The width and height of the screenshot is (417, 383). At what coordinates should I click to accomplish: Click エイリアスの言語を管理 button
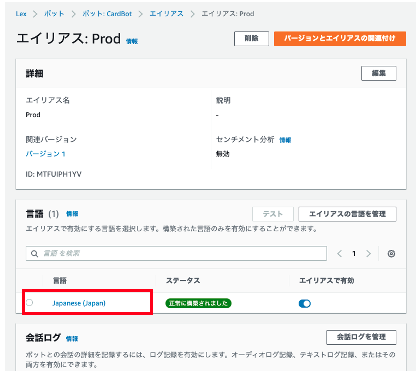point(347,214)
